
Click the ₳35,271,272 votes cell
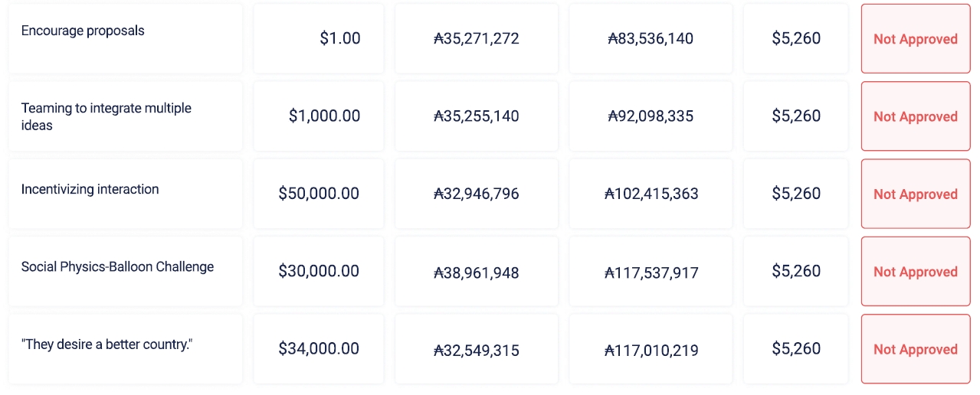tap(476, 38)
